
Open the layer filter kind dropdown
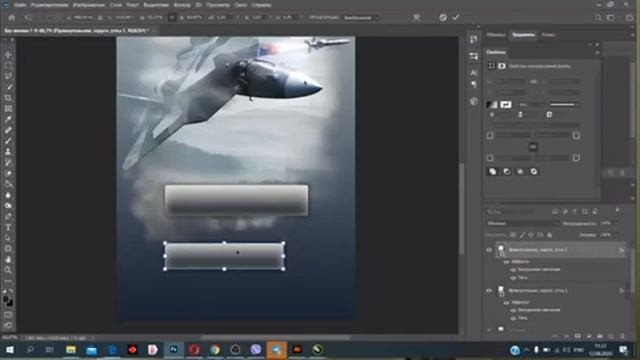coord(510,212)
